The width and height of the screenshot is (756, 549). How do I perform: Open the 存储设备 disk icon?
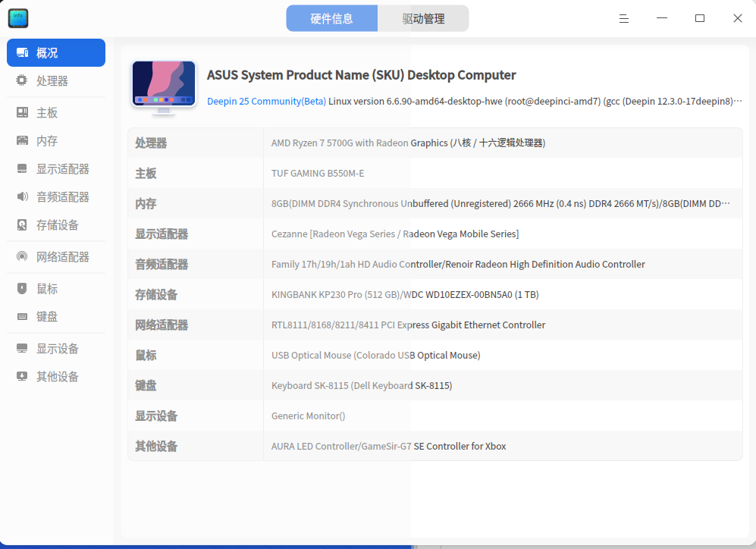(x=22, y=224)
